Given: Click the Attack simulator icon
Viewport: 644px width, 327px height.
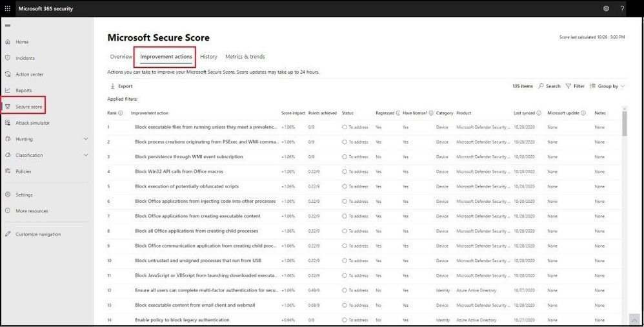Looking at the screenshot, I should click(x=7, y=123).
